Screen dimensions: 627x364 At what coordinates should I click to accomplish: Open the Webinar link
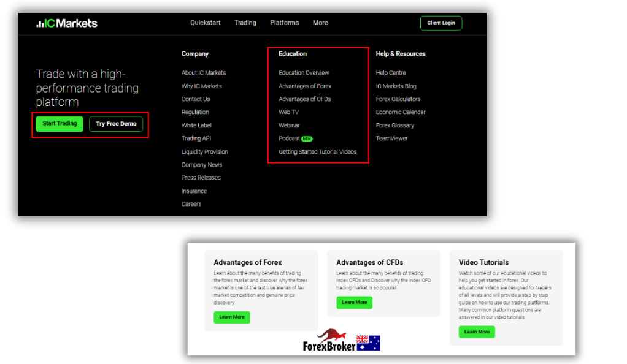point(289,125)
